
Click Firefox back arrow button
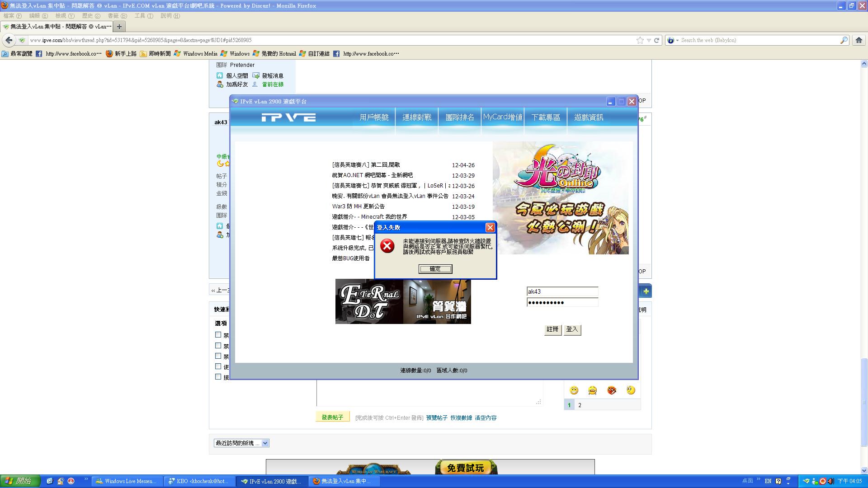9,40
